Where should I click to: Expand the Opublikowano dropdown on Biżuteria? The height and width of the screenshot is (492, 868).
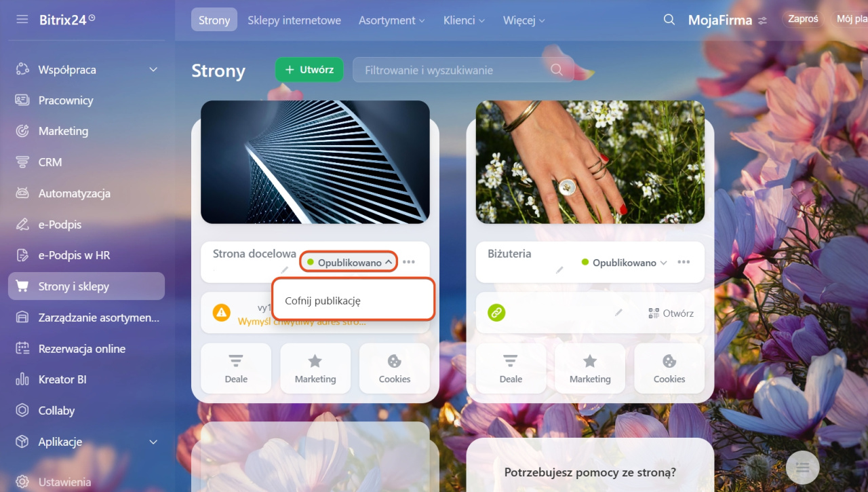625,262
